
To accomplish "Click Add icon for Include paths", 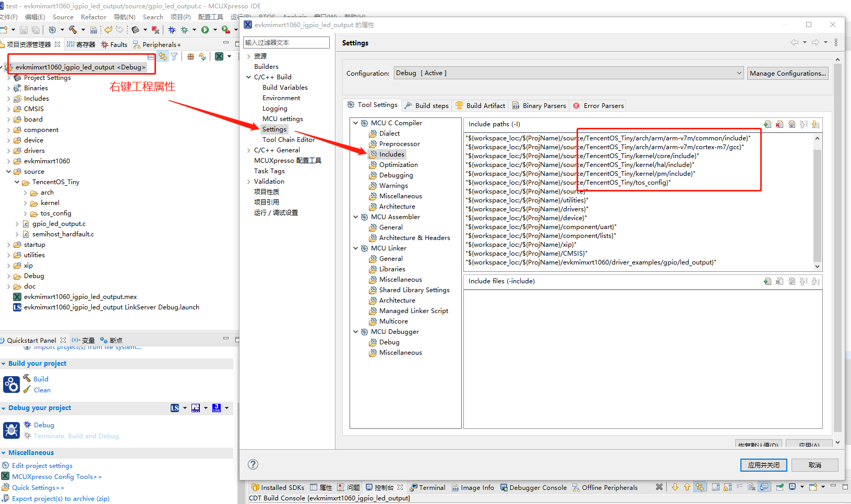I will pos(768,124).
